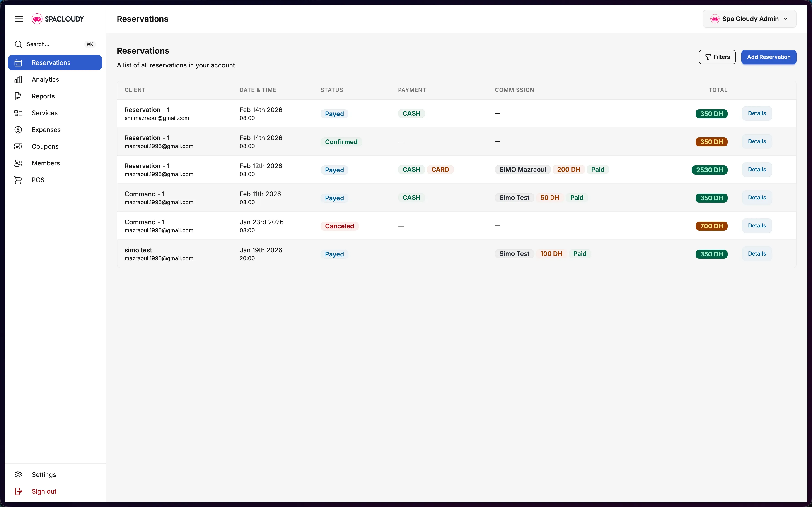Click the Reports document icon
The image size is (812, 507).
(18, 96)
